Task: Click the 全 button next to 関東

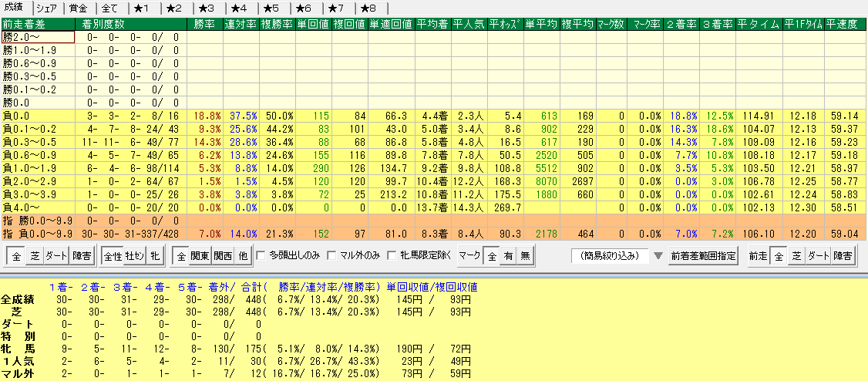Action: click(x=181, y=256)
